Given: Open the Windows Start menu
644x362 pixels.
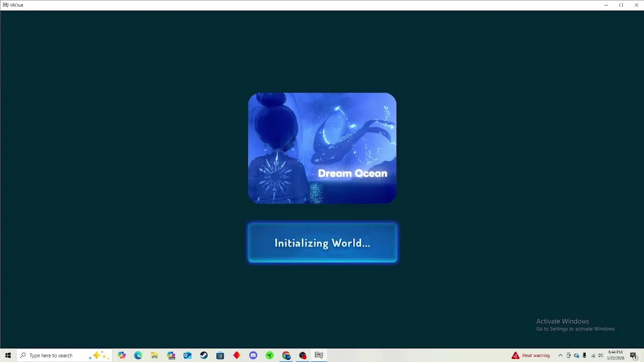Looking at the screenshot, I should click(x=8, y=355).
